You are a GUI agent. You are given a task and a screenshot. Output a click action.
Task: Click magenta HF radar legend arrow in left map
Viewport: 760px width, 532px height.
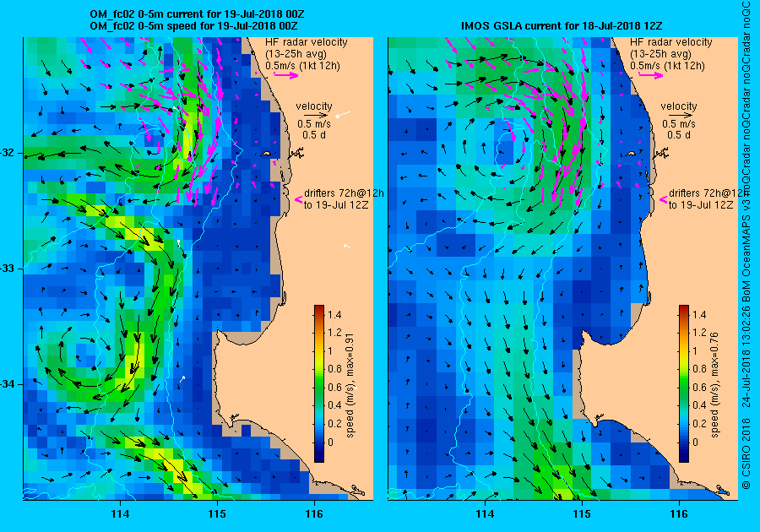coord(286,75)
